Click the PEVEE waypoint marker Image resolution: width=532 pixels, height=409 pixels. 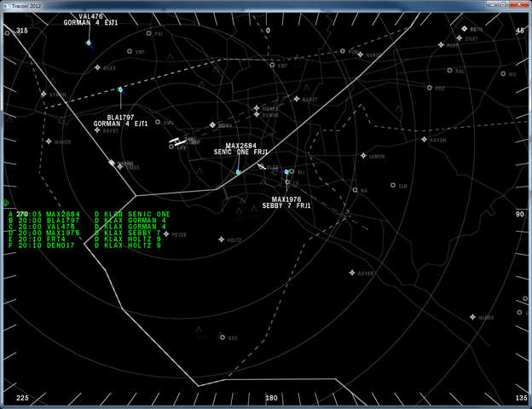point(166,234)
